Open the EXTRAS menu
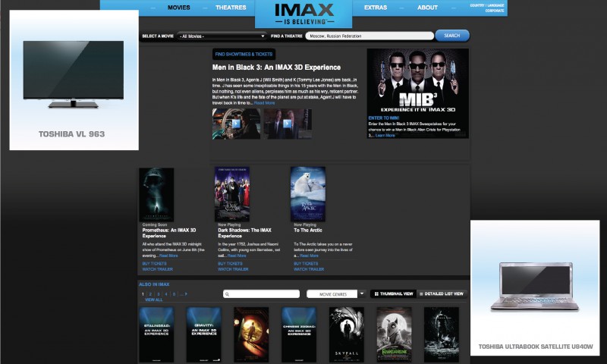The image size is (607, 364). (375, 8)
